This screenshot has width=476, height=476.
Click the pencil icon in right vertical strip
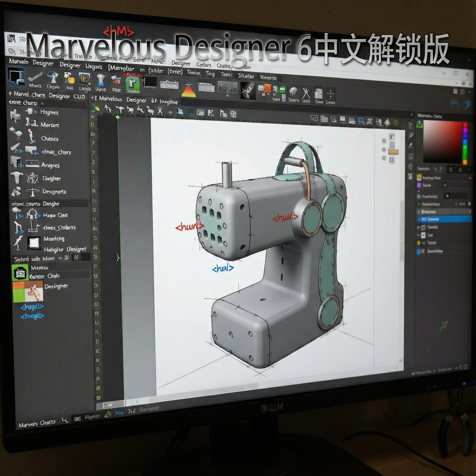point(411,135)
